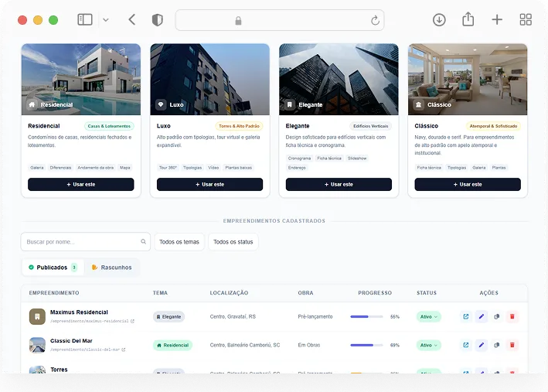Click the Cronograma tag on the Elegante card
This screenshot has width=548, height=392.
click(299, 159)
